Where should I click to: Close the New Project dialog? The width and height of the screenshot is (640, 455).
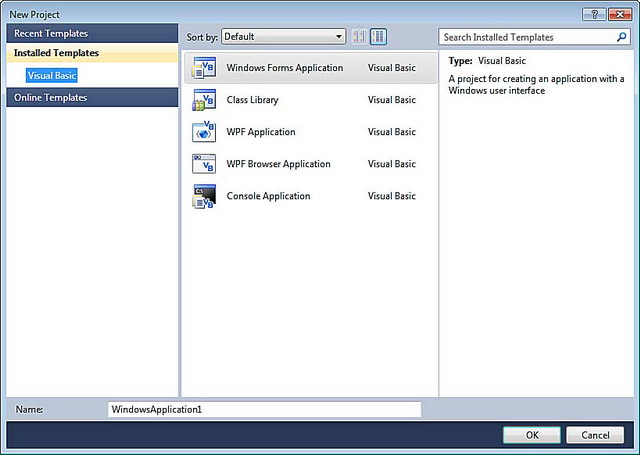(620, 15)
